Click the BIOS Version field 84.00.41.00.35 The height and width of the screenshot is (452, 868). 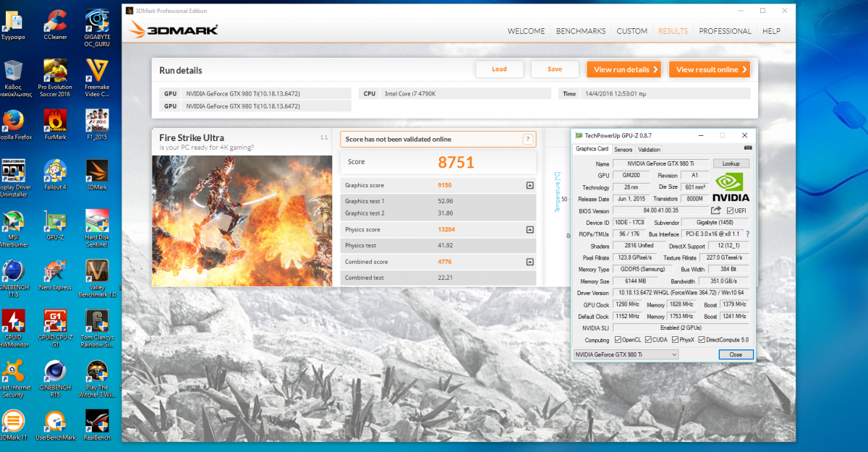pos(661,210)
